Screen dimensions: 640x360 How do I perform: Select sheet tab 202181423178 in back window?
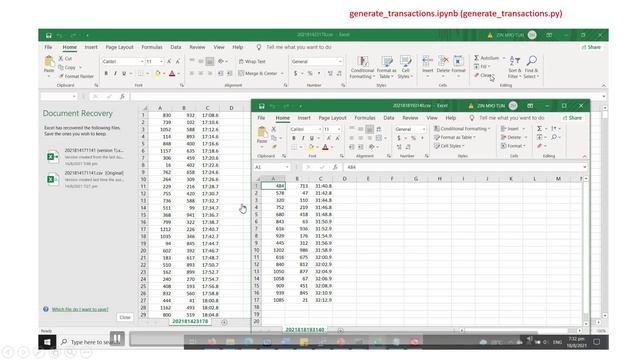[x=190, y=322]
